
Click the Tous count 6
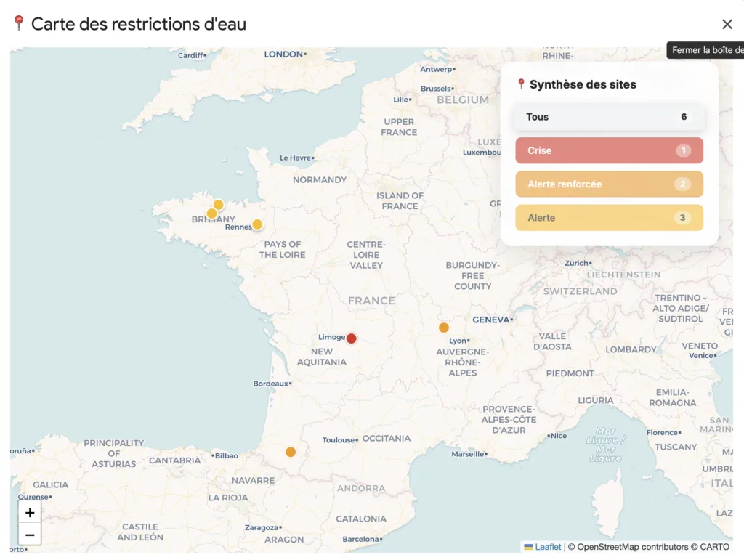click(684, 117)
